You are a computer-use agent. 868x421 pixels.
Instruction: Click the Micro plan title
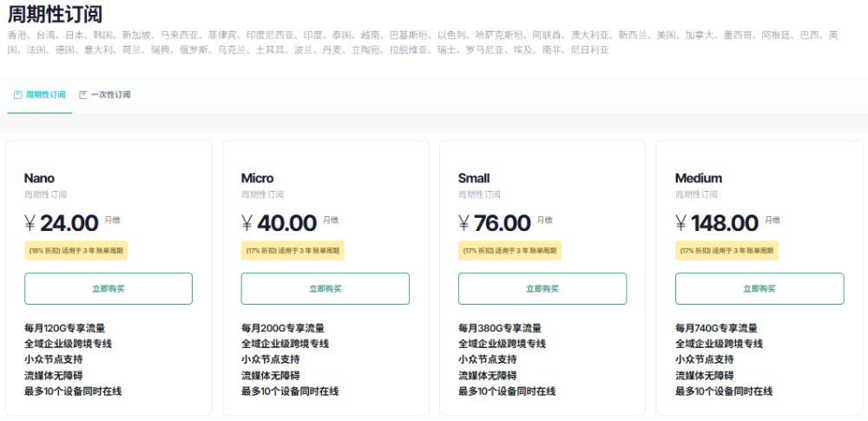point(258,178)
